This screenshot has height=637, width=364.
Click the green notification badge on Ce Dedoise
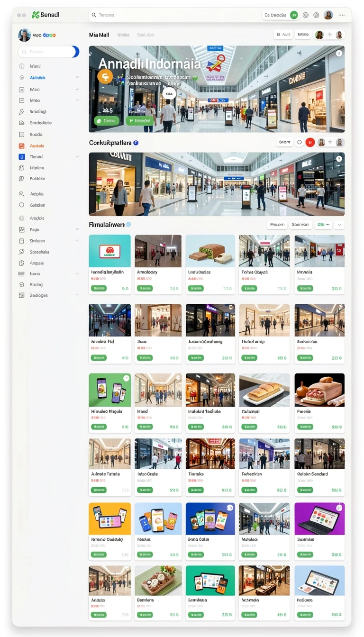coord(294,15)
